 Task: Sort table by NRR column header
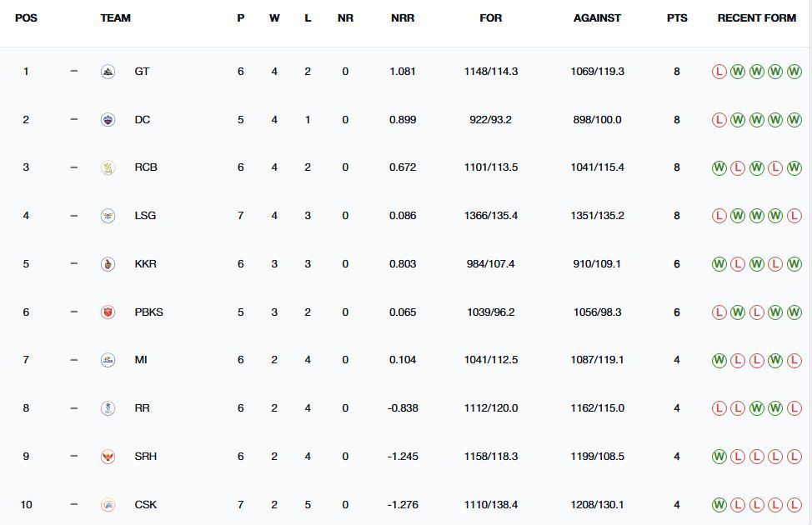tap(403, 18)
